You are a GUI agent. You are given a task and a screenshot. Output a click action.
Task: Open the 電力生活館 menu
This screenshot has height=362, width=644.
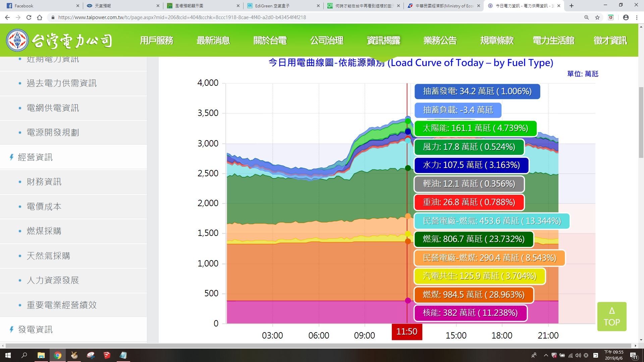553,41
